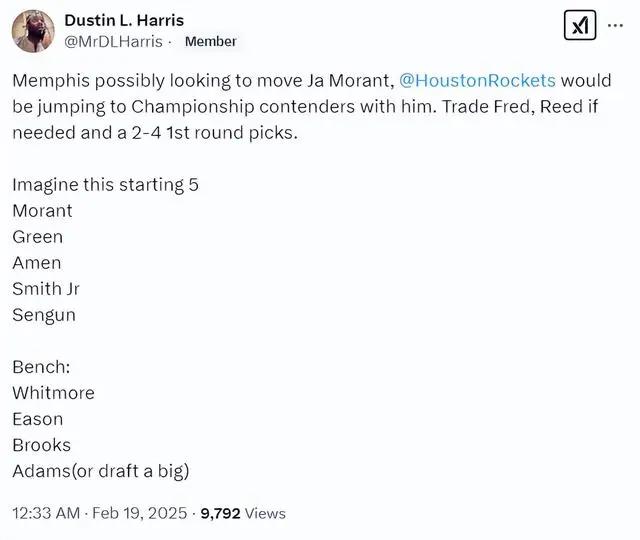Viewport: 640px width, 540px height.
Task: Click the 'Bench:' heading text
Action: click(41, 367)
